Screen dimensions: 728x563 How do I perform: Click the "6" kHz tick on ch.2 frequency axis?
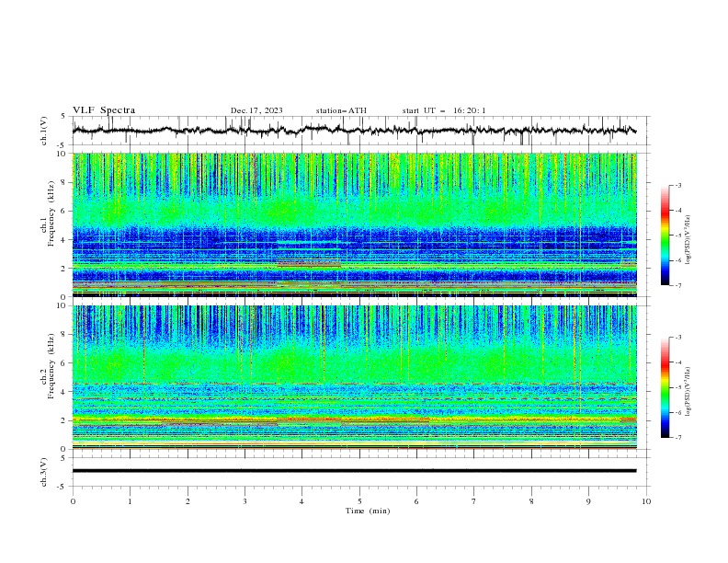click(x=64, y=362)
